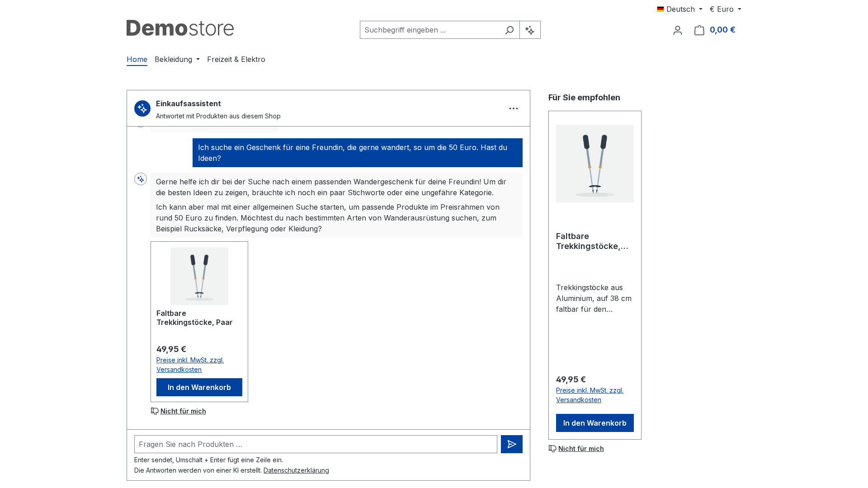Click the user message about Geschenk für Freundin

click(358, 153)
